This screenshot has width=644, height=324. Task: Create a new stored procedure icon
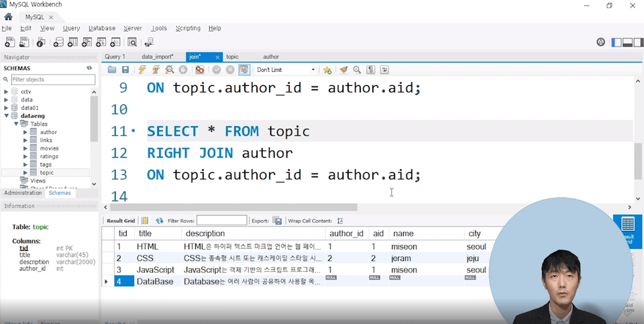[x=101, y=42]
